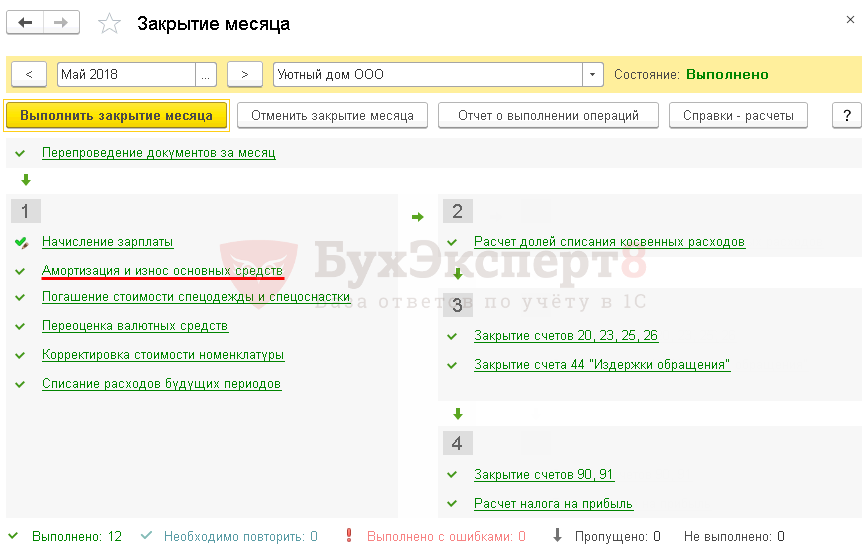Click the forward navigation arrow
The width and height of the screenshot is (865, 550).
(62, 23)
